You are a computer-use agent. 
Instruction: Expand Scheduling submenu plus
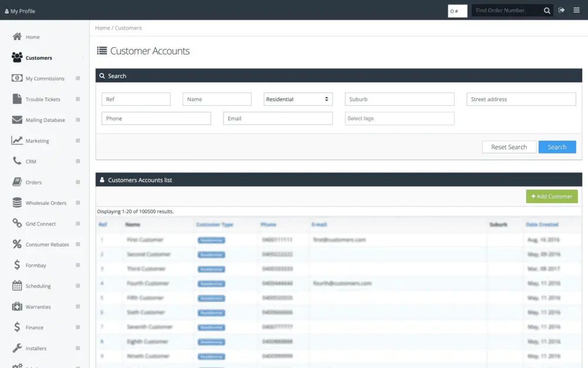tap(78, 286)
